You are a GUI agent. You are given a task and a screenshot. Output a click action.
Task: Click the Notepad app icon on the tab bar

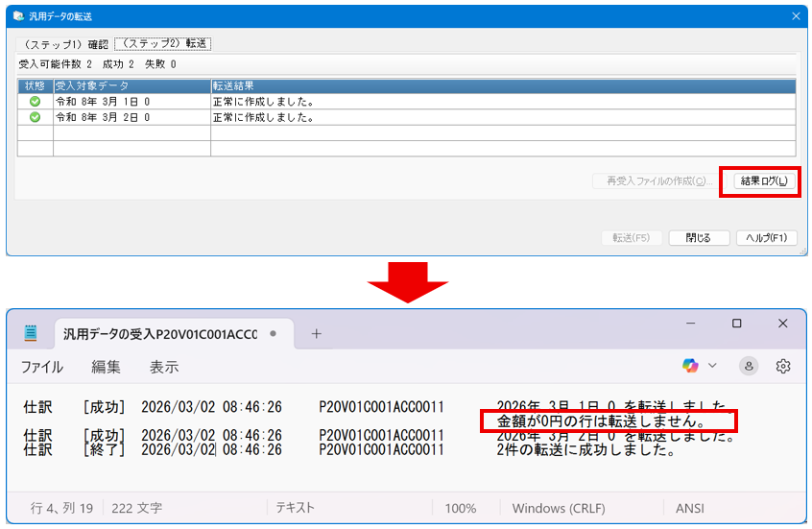coord(32,333)
